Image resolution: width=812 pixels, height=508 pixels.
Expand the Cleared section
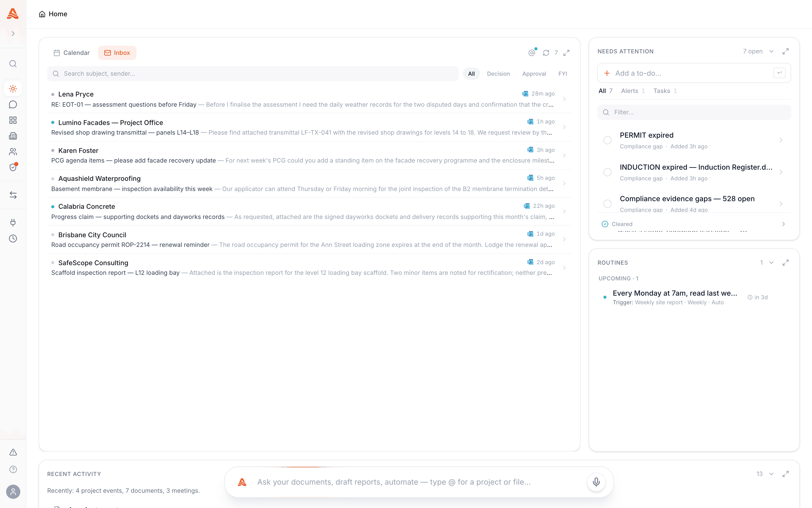(694, 224)
